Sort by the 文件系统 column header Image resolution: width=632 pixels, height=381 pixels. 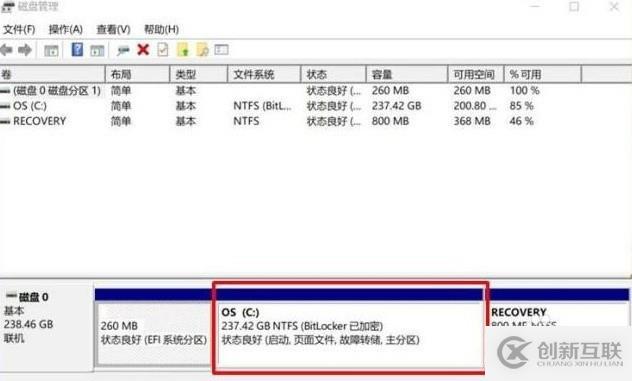(264, 74)
